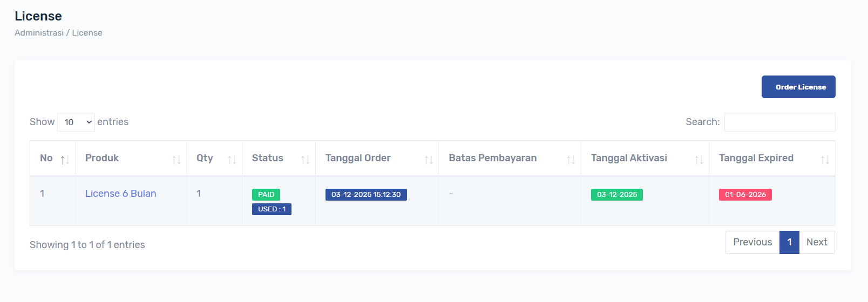868x302 pixels.
Task: Click Tanggal Order sort arrows icon
Action: [429, 160]
